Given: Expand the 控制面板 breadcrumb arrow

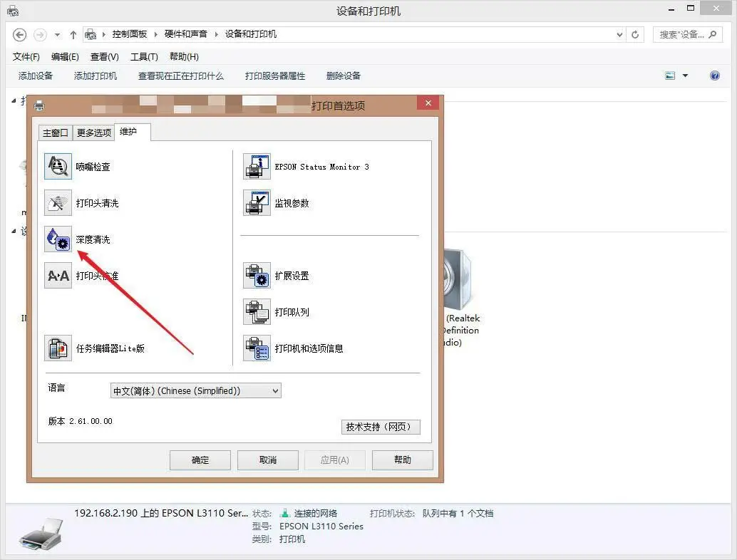Looking at the screenshot, I should [x=155, y=34].
